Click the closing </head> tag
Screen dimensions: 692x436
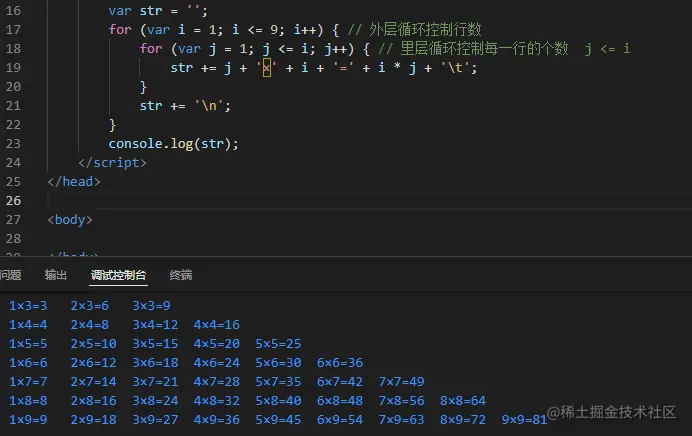74,182
